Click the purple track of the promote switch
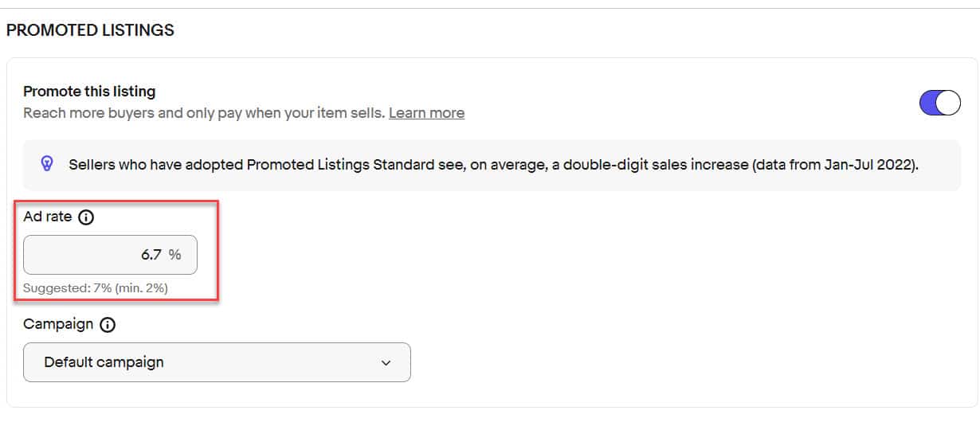 coord(928,103)
